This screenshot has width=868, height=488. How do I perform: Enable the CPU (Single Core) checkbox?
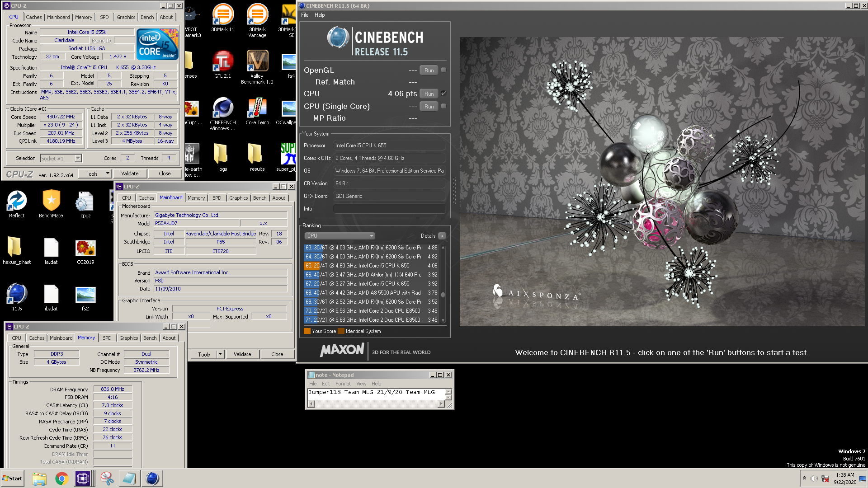[x=443, y=106]
